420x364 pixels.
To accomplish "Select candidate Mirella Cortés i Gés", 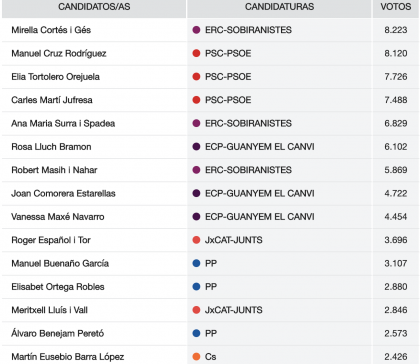I will click(51, 30).
